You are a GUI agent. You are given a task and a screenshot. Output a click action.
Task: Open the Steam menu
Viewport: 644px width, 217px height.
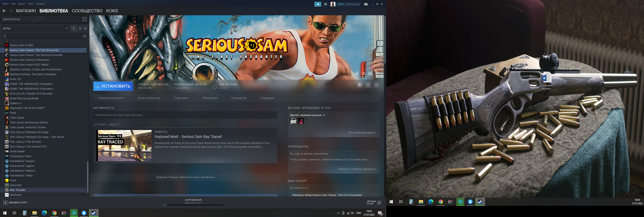pos(5,4)
